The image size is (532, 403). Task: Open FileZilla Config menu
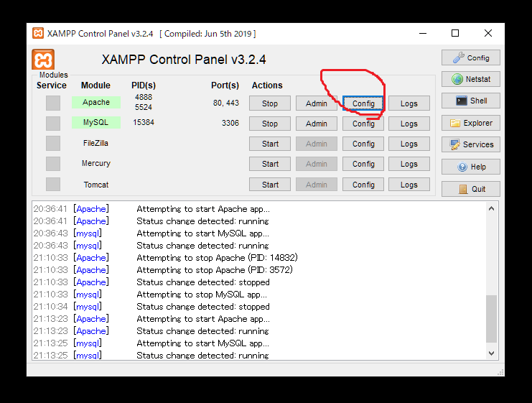363,144
